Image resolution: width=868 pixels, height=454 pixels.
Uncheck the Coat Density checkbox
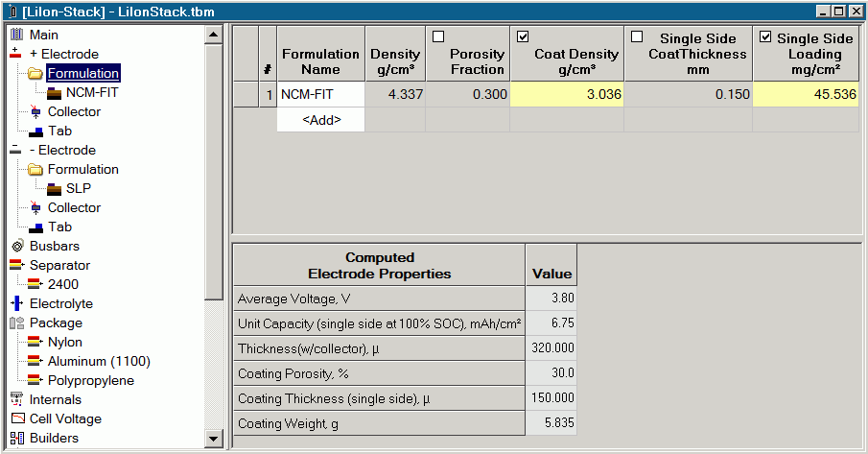click(x=523, y=37)
